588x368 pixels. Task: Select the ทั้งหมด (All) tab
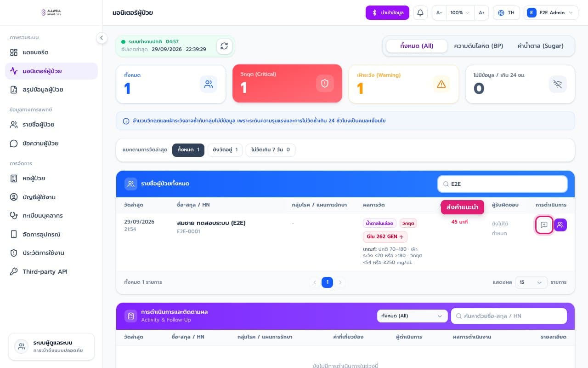tap(417, 46)
